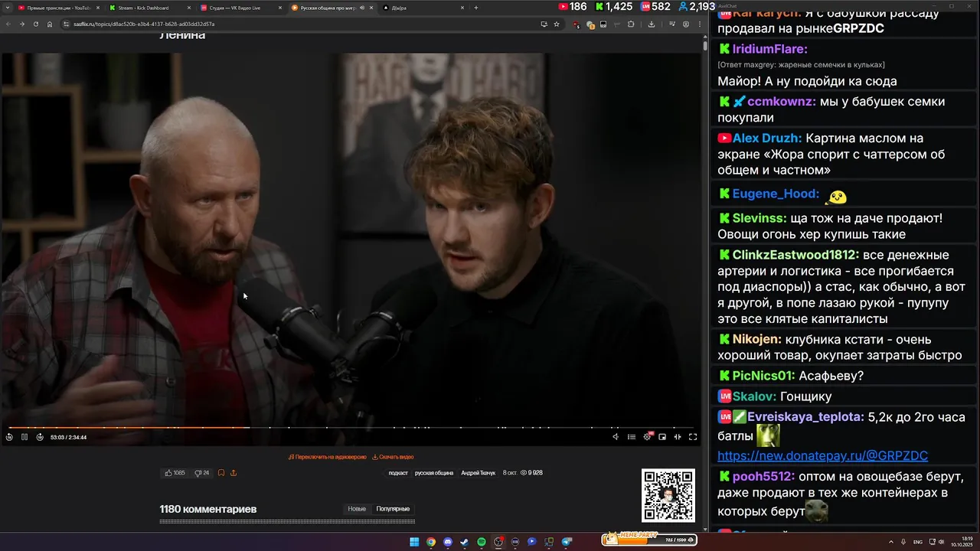This screenshot has width=980, height=551.
Task: Open the player quality settings gear
Action: [648, 437]
